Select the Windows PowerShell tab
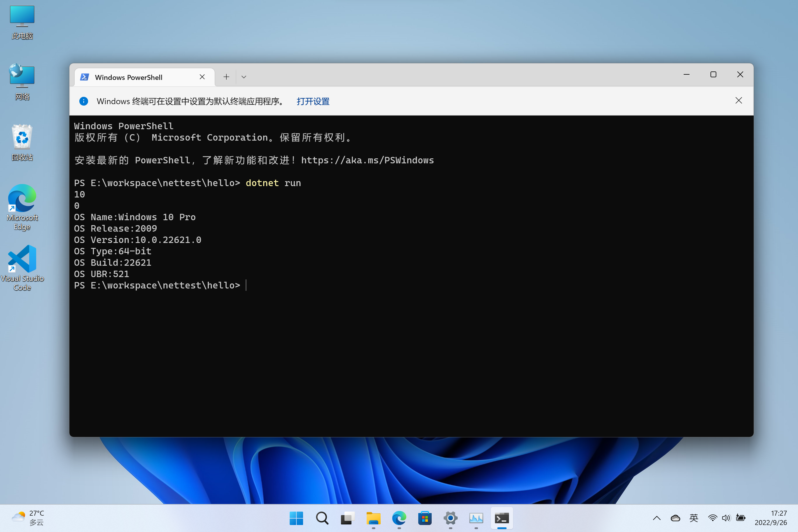This screenshot has width=798, height=532. tap(129, 77)
